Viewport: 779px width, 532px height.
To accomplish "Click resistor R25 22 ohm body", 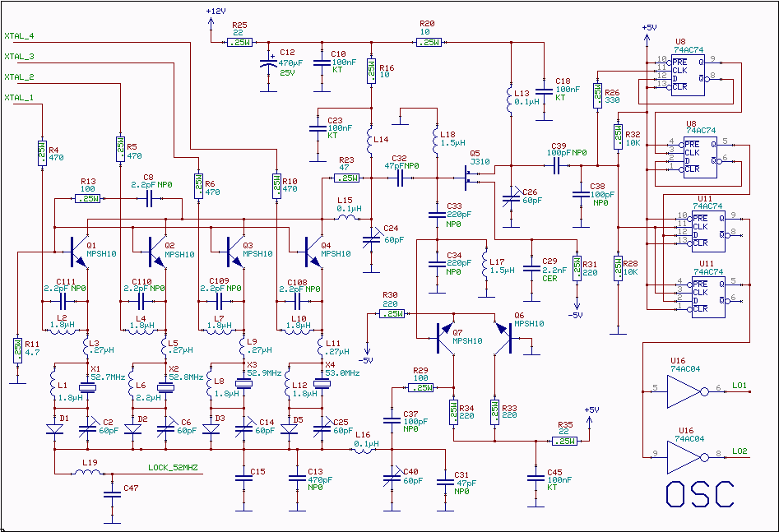I will coord(240,42).
